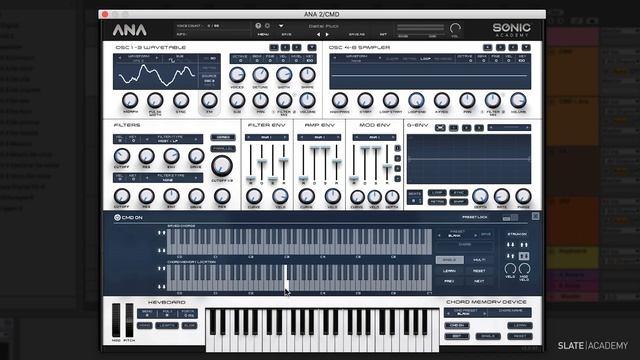Close the CMD panel with X

pyautogui.click(x=536, y=216)
